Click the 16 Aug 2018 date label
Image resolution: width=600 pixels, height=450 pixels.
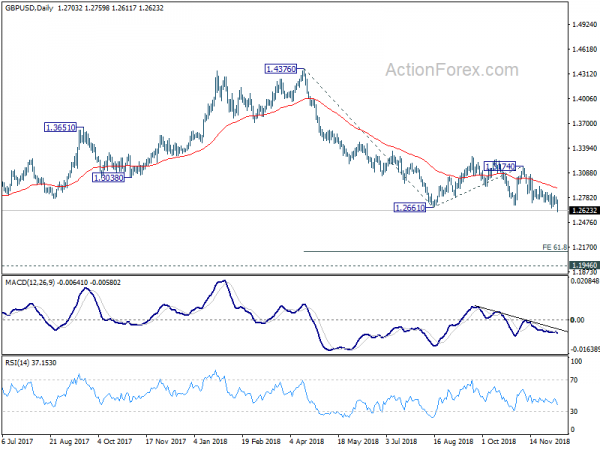(453, 441)
